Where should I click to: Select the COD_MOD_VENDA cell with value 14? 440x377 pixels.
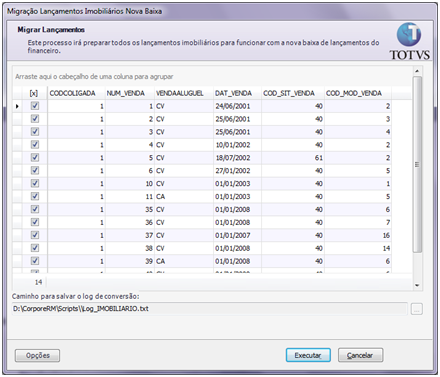[358, 248]
